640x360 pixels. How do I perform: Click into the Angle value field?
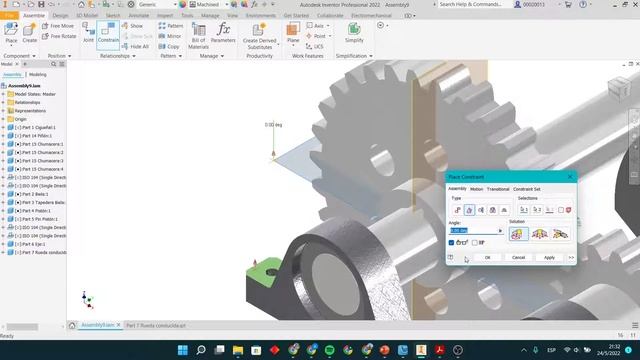coord(473,231)
